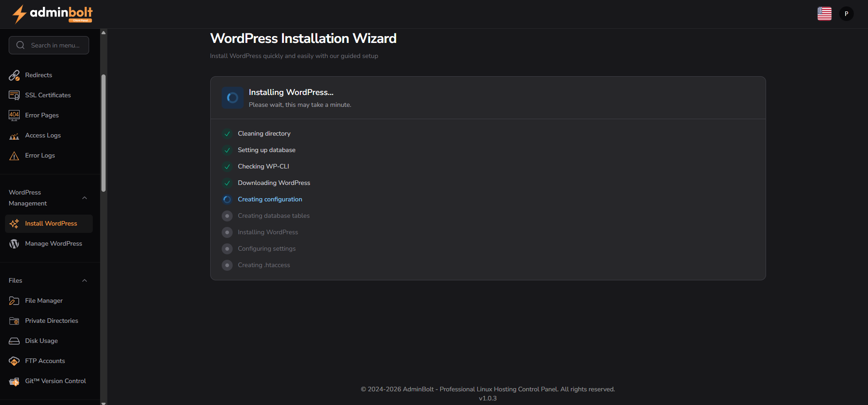This screenshot has height=405, width=868.
Task: Click the File Manager folder icon
Action: [14, 301]
